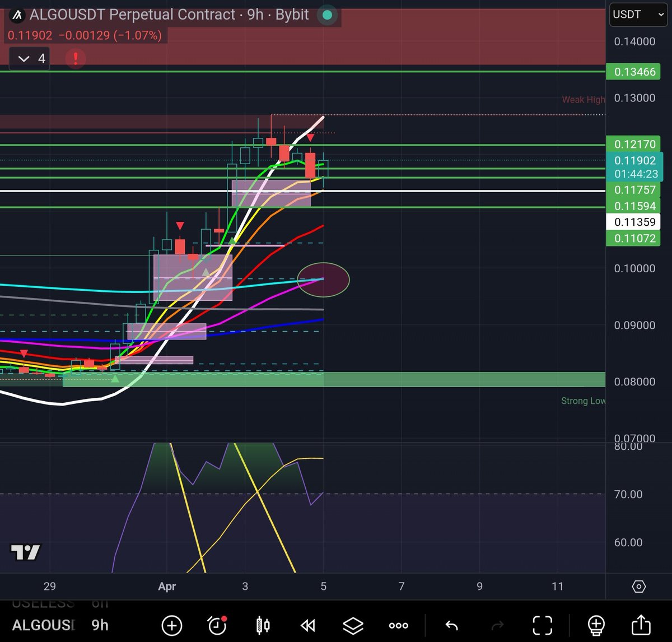Screen dimensions: 672x642
Task: Click the Weak High label
Action: pos(584,100)
